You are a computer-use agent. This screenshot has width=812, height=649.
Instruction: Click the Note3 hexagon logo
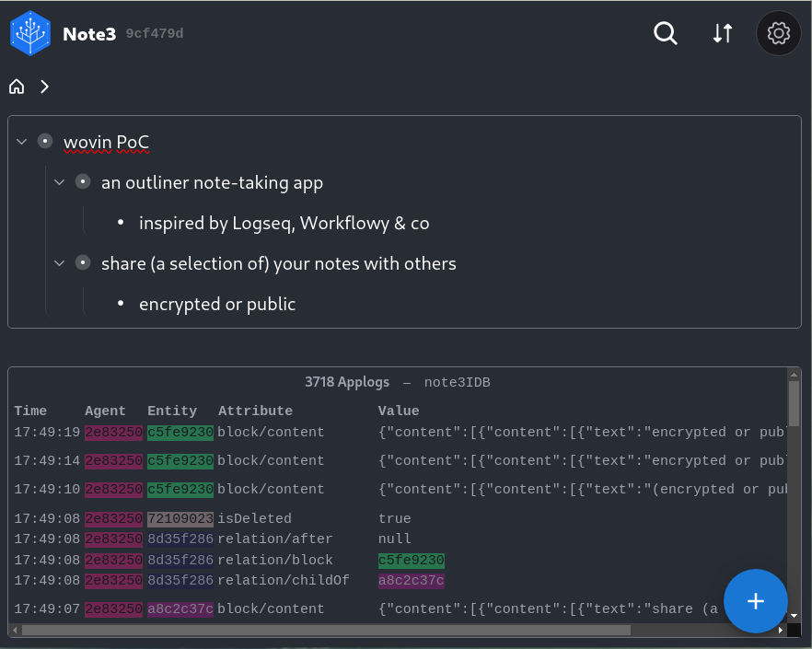point(30,33)
